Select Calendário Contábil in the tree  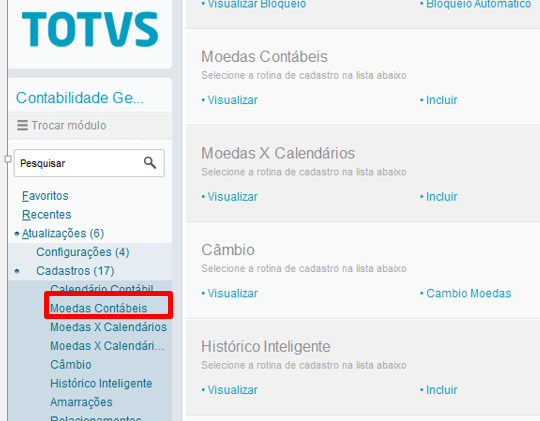[x=102, y=288]
